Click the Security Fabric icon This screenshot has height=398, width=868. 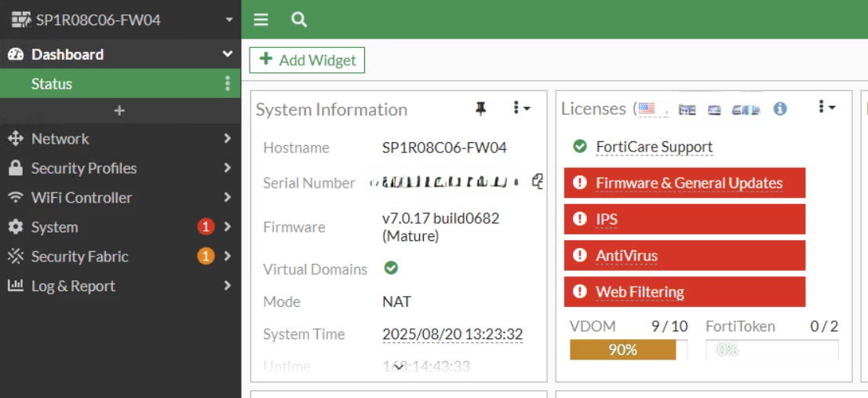(x=16, y=256)
